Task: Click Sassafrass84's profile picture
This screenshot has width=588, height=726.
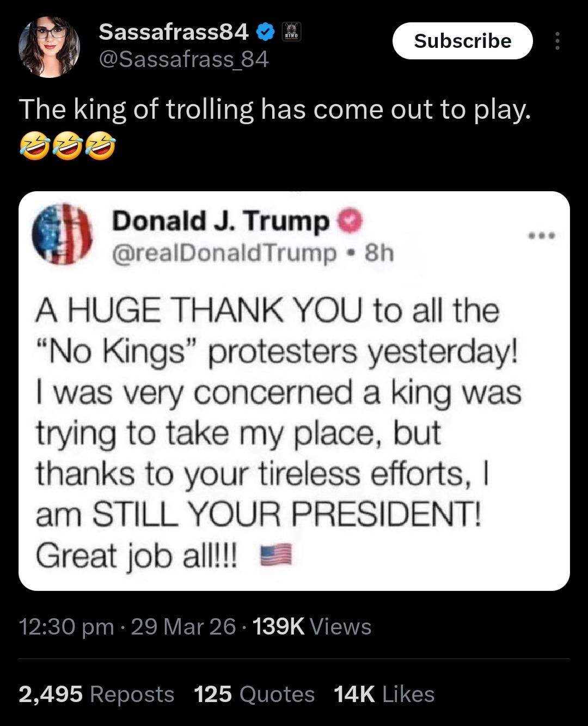Action: tap(49, 46)
